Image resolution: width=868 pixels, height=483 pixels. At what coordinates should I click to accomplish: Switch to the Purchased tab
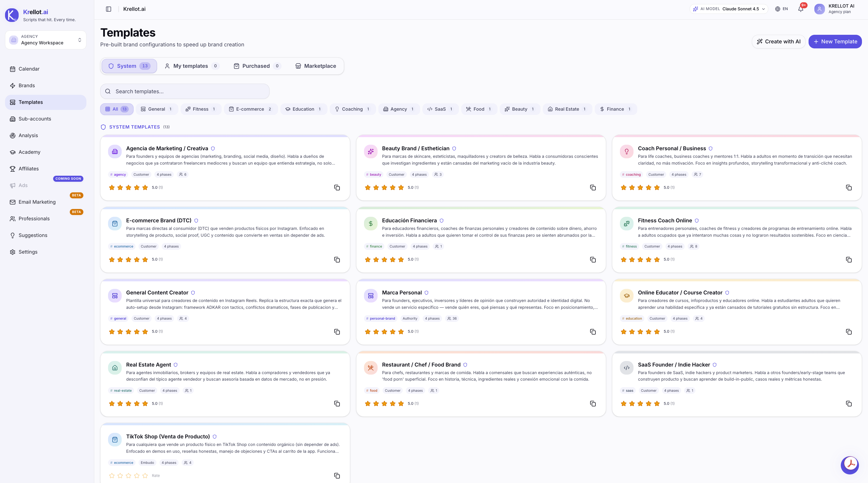[257, 66]
